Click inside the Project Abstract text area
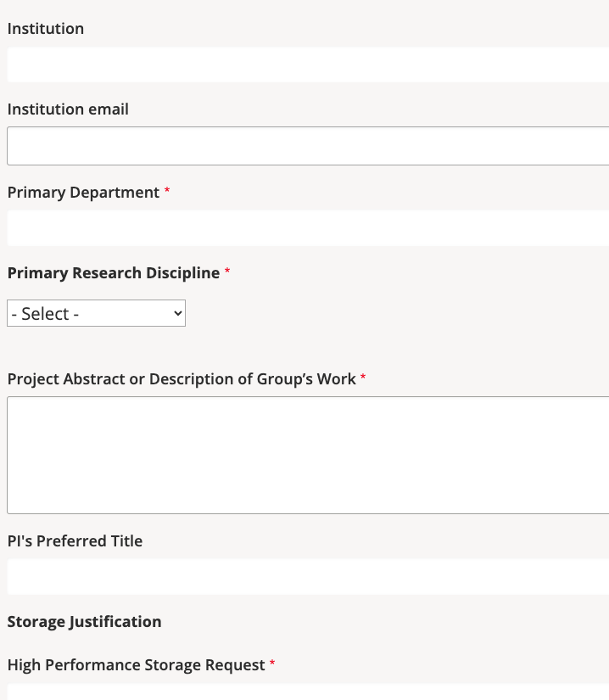Screen dimensions: 609x700 coord(307,455)
